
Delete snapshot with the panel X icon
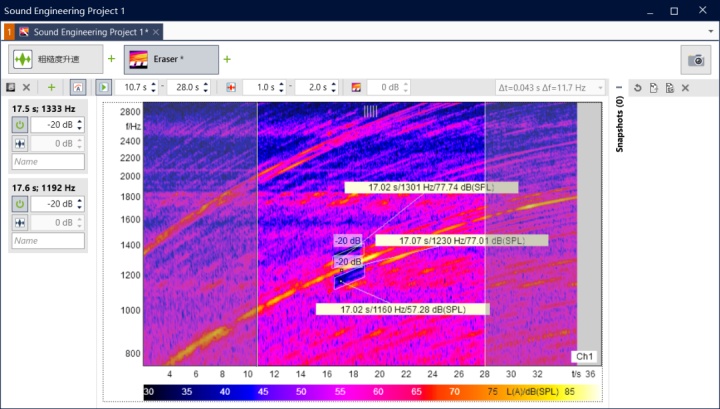(686, 88)
